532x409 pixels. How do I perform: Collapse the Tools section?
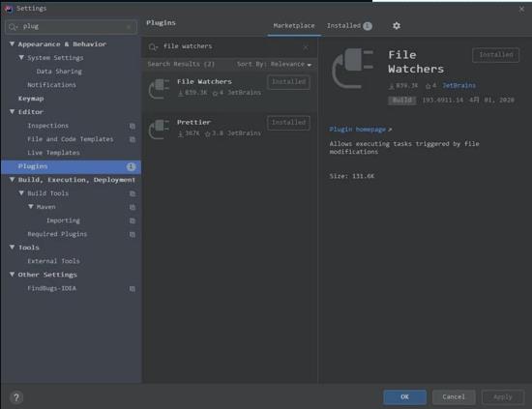12,248
